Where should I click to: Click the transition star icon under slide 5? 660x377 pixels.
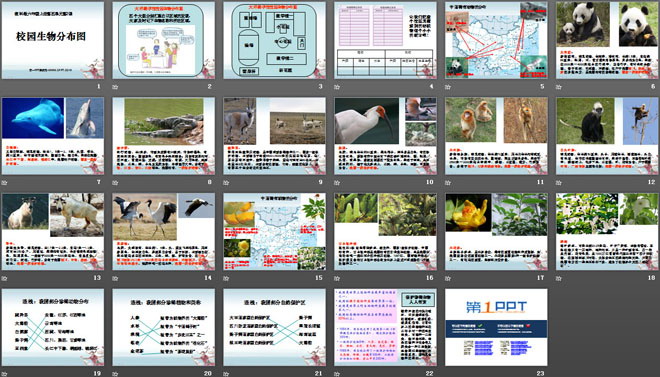(x=448, y=87)
